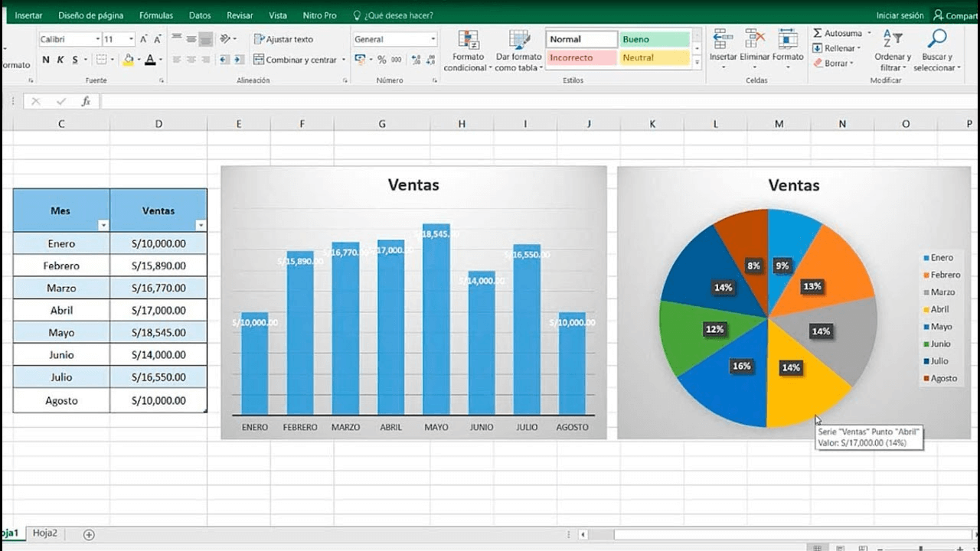980x551 pixels.
Task: Toggle align text left
Action: [177, 60]
